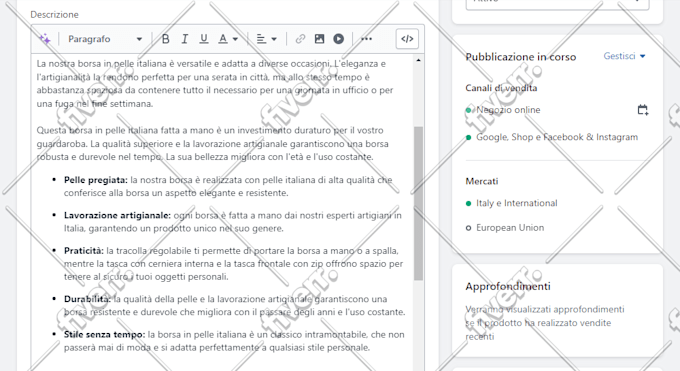This screenshot has width=680, height=371.
Task: Click the description scrollbar up arrow
Action: coord(418,60)
